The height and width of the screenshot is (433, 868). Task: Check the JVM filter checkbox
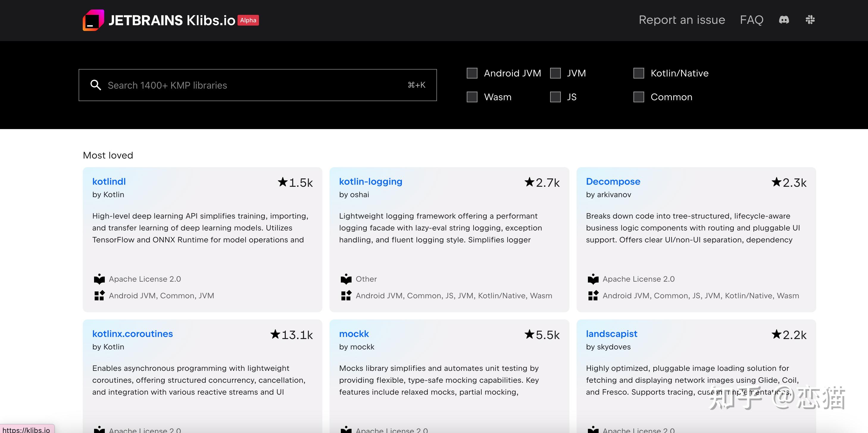click(555, 73)
